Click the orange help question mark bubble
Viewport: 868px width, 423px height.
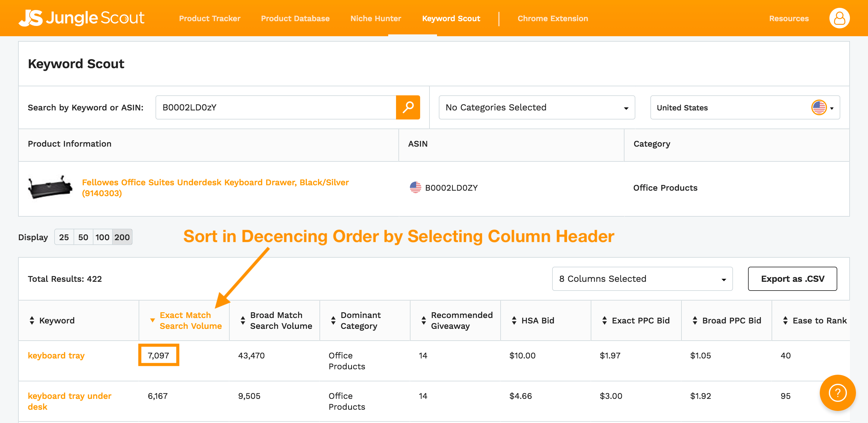point(837,393)
